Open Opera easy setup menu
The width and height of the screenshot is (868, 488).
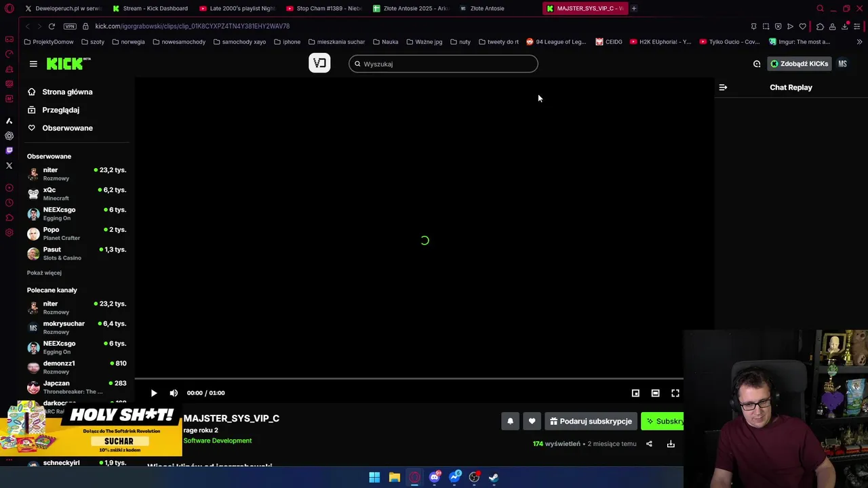coord(857,26)
